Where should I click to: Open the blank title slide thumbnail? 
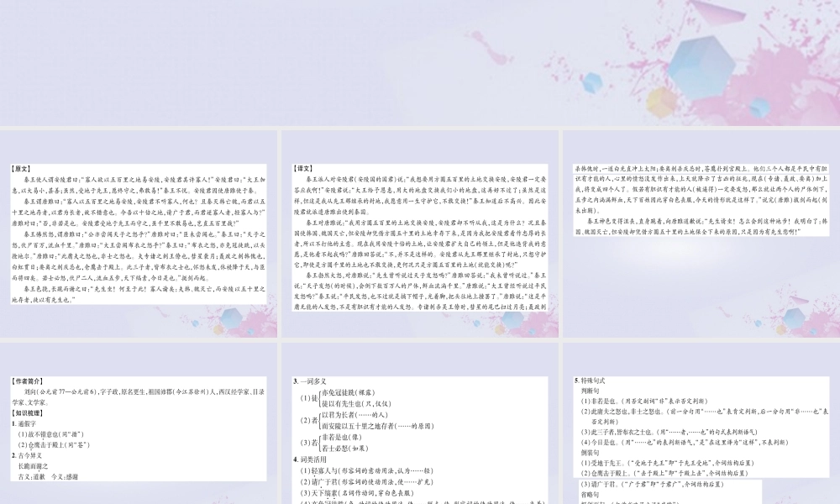coord(420,63)
